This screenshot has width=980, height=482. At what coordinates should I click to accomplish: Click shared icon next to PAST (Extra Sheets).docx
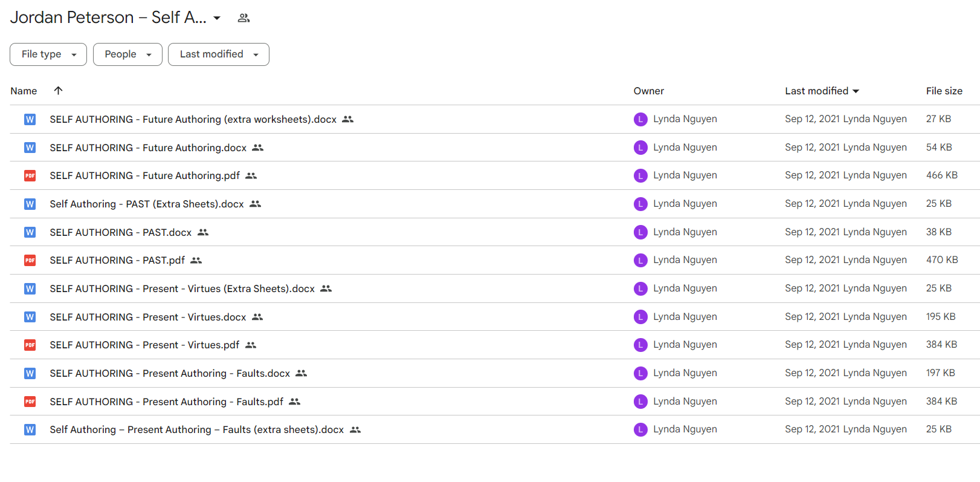[255, 204]
